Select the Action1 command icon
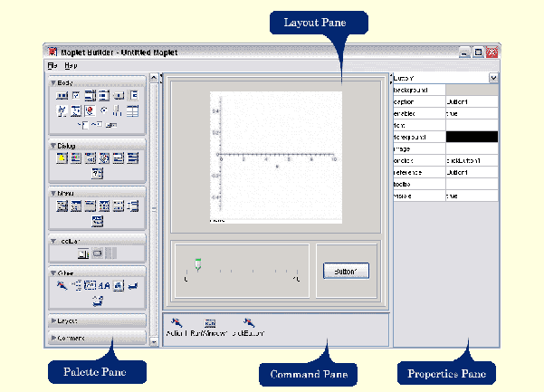Image resolution: width=544 pixels, height=392 pixels. [x=177, y=322]
